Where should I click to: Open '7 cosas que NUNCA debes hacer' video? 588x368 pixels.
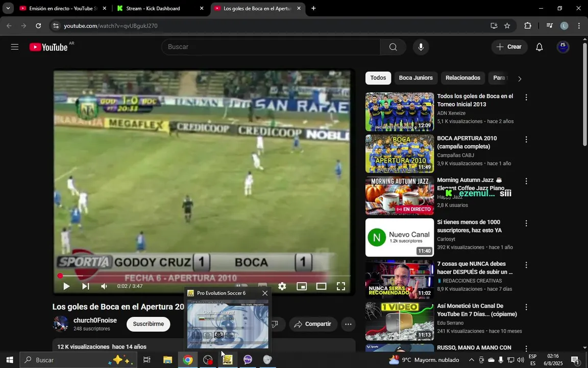475,268
